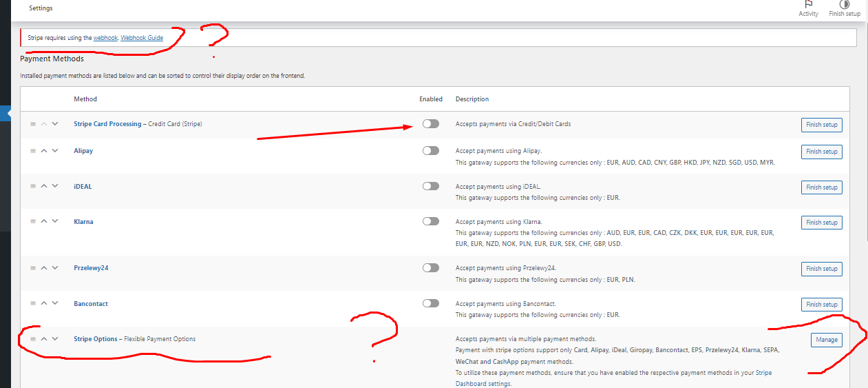Click Finish setup for Bancontact

822,305
